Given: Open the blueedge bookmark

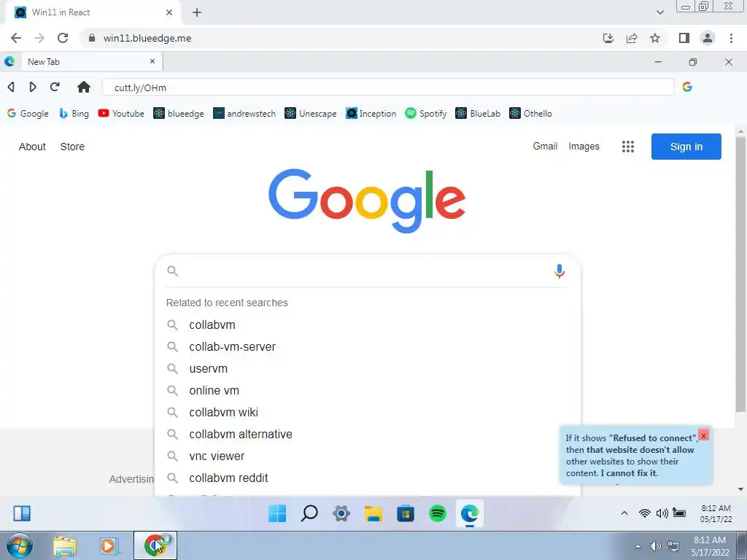Looking at the screenshot, I should pos(179,113).
